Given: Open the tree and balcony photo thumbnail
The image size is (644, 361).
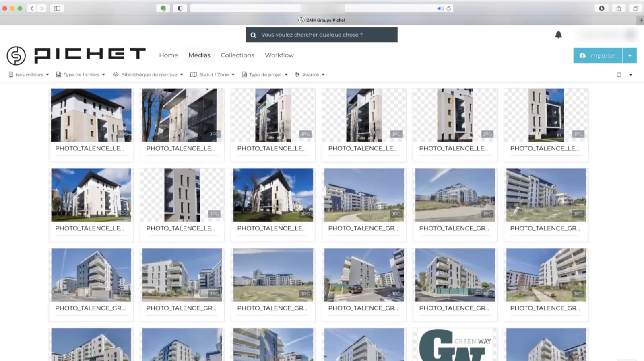Looking at the screenshot, I should pos(182,115).
